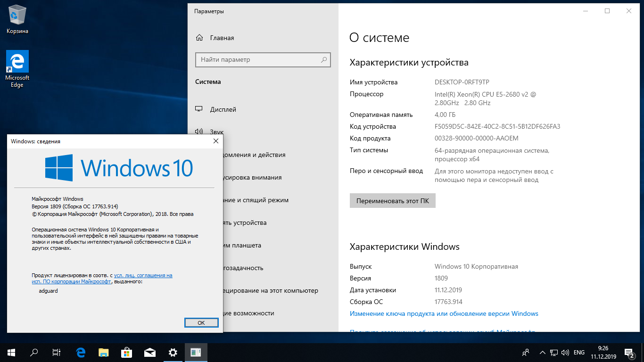
Task: Click adguard licensee name in winver dialog
Action: [48, 291]
